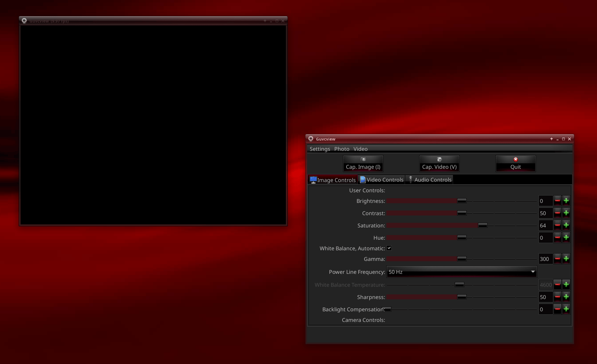Open the Settings menu

click(320, 149)
